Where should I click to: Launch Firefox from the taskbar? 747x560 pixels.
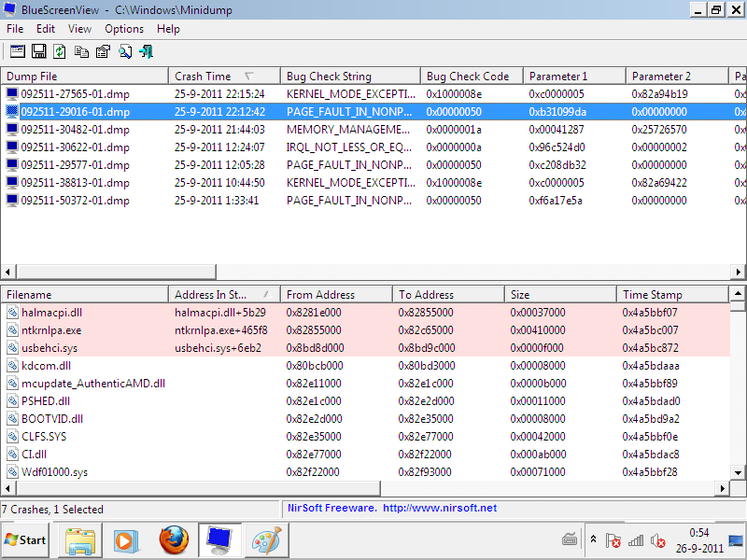click(x=174, y=540)
